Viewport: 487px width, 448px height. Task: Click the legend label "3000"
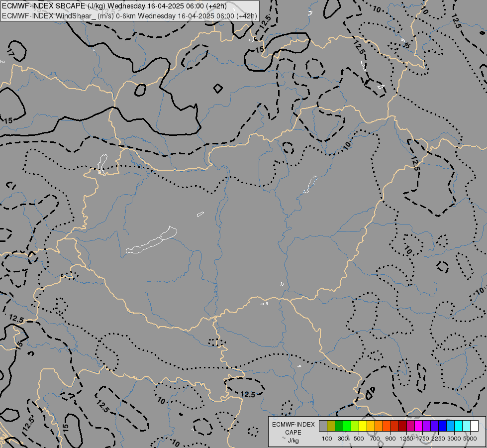pos(454,439)
